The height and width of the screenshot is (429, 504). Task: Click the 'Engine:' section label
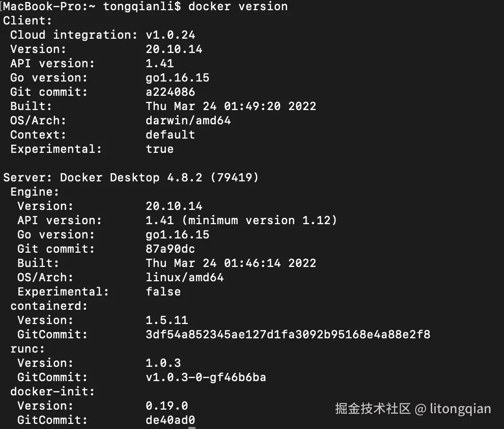point(35,192)
